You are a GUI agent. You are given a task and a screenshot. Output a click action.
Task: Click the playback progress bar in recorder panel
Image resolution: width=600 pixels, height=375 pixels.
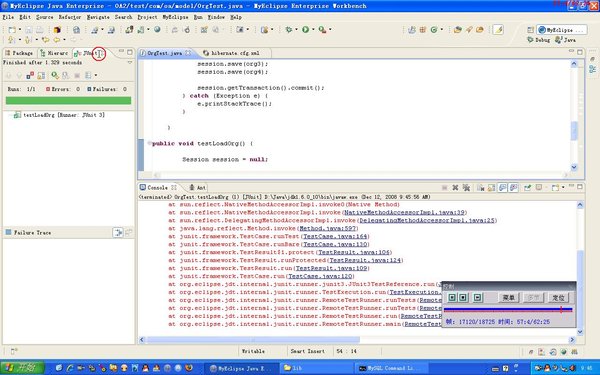click(508, 310)
